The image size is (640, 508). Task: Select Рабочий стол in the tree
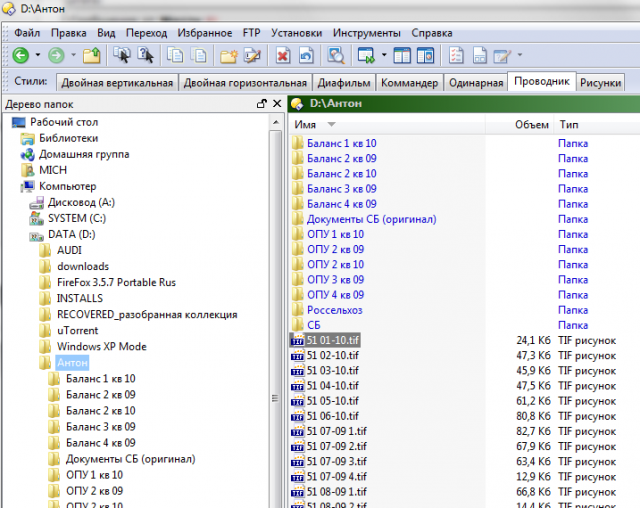64,122
